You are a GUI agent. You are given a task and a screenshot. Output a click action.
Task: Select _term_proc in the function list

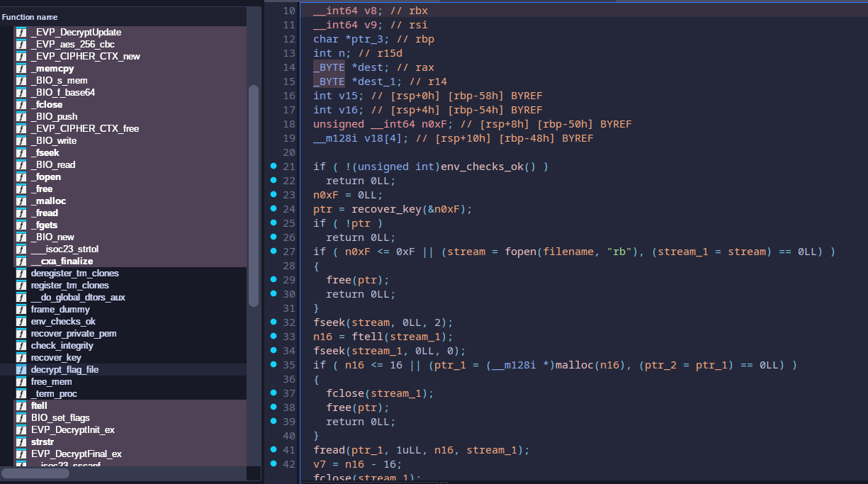point(54,394)
